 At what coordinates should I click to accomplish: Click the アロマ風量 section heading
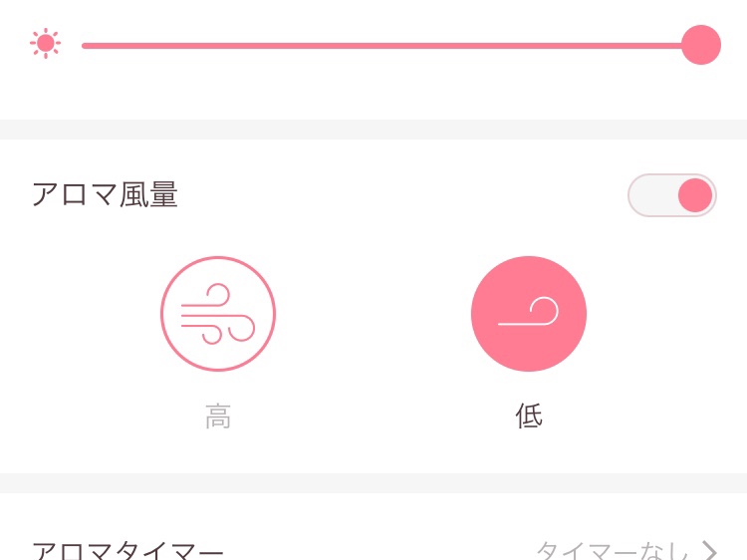pyautogui.click(x=105, y=194)
